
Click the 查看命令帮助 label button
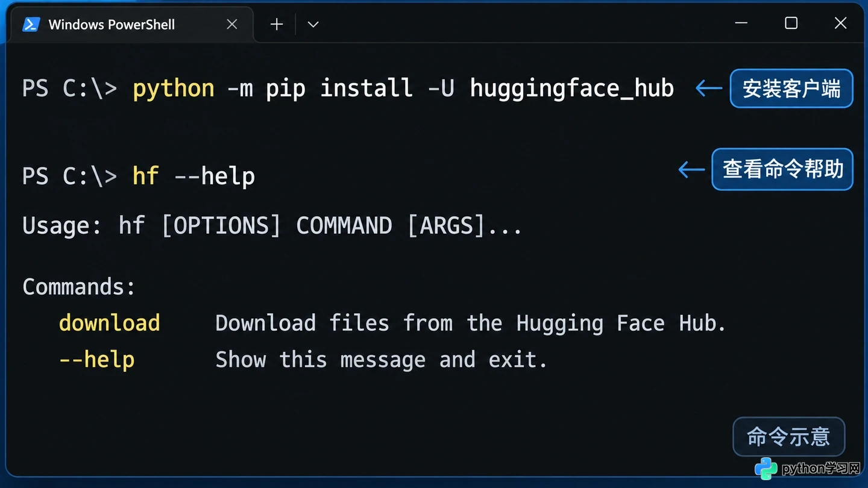[x=782, y=169]
